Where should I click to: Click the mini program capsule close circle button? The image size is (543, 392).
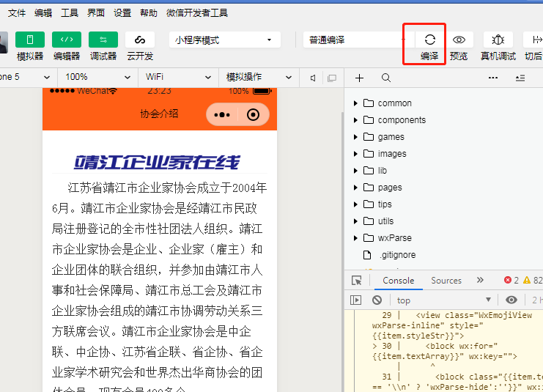click(254, 114)
